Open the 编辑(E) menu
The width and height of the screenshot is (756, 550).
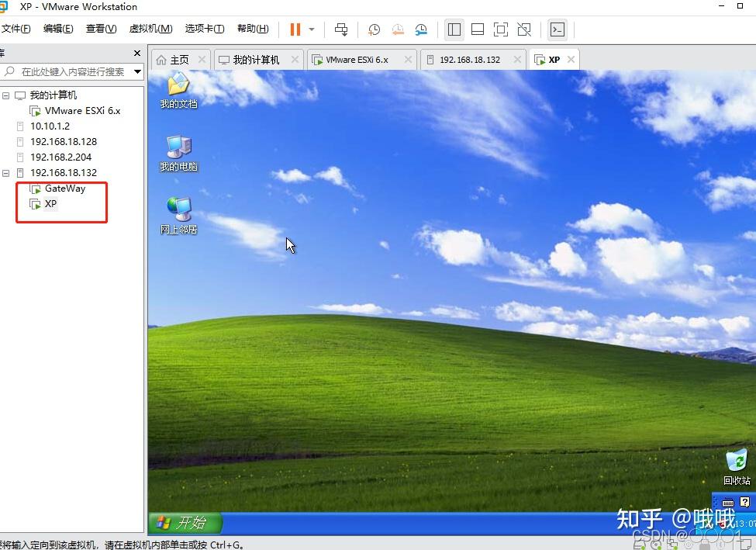pyautogui.click(x=58, y=29)
